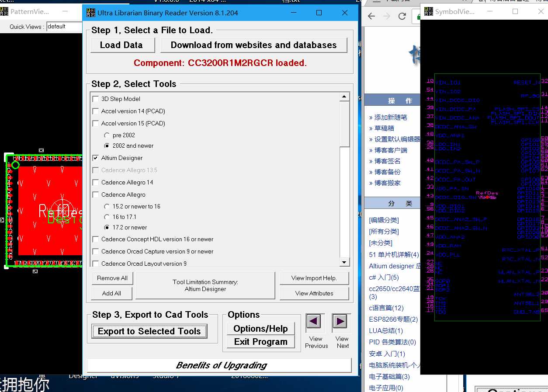The height and width of the screenshot is (392, 548).
Task: Click the tools list scrollbar thumb
Action: click(x=344, y=124)
